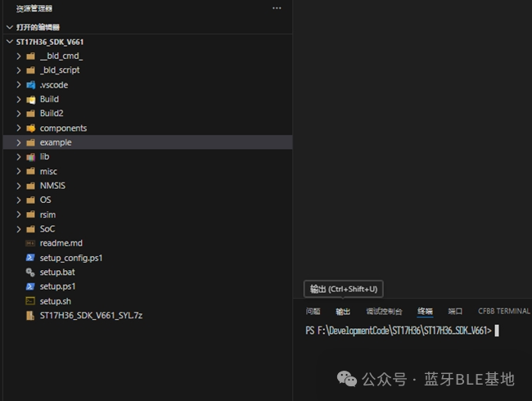Viewport: 532px width, 401px height.
Task: Switch to the 端口 ports tab
Action: coord(455,311)
